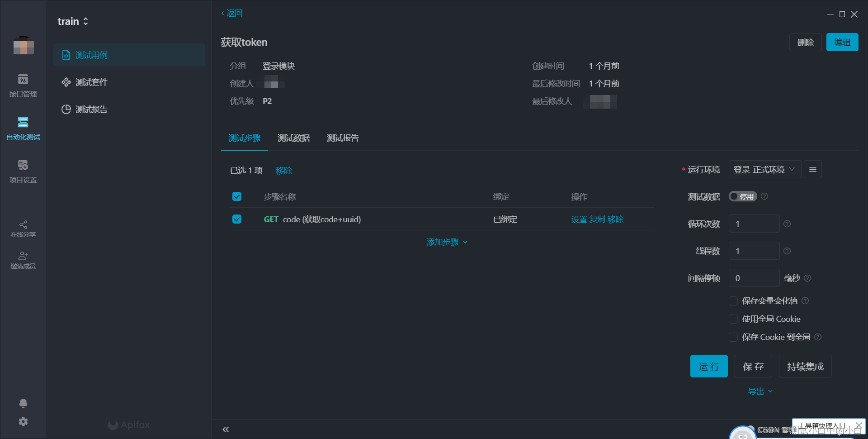868x439 pixels.
Task: Enable 保存 Cookie 到全局 checkbox
Action: click(733, 337)
